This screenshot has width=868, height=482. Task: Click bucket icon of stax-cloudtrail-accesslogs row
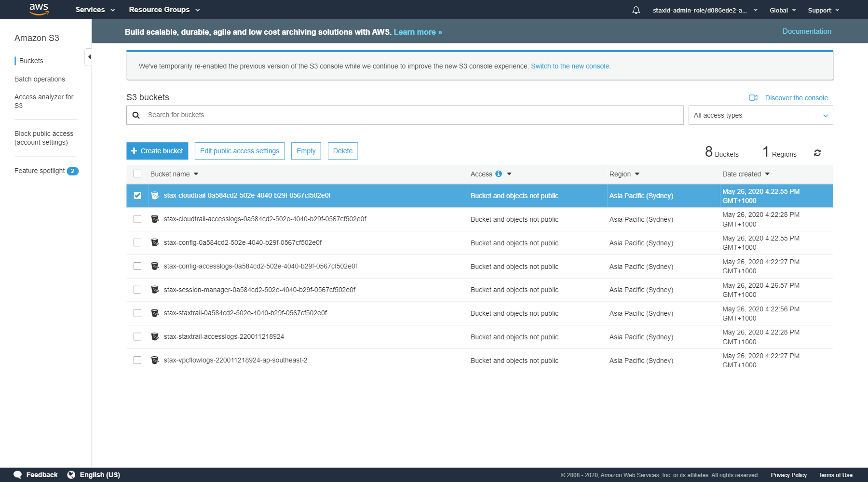155,219
